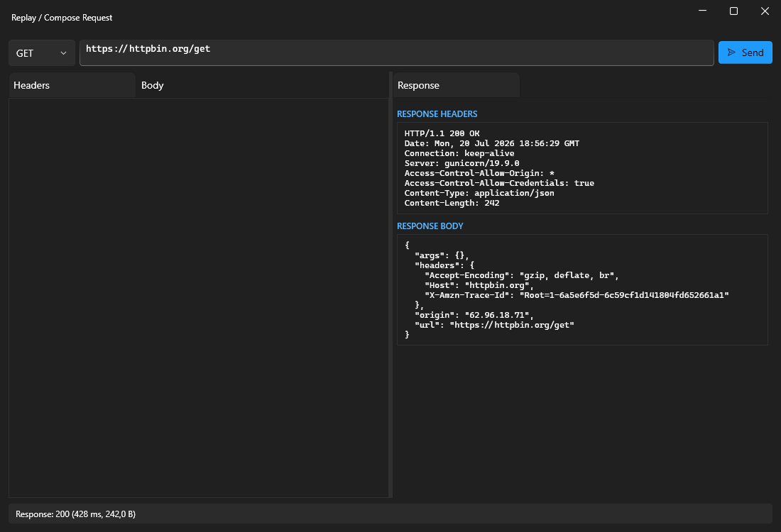Click the Send button
The width and height of the screenshot is (781, 532).
point(745,52)
